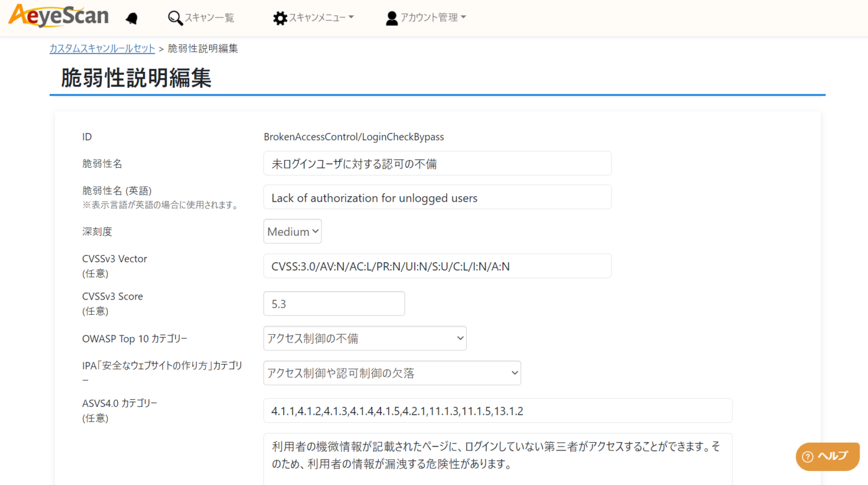Click the ASVS4.0 カテゴリー input field
This screenshot has height=485, width=868.
click(498, 410)
